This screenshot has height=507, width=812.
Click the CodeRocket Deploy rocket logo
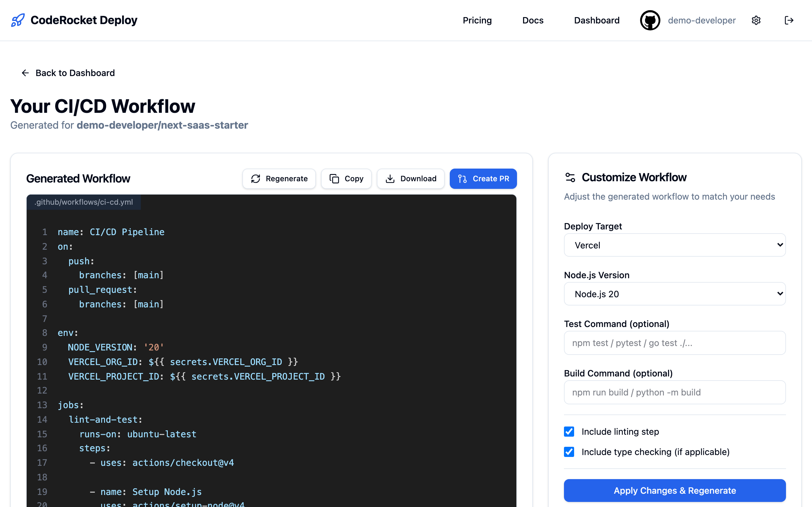(x=17, y=20)
